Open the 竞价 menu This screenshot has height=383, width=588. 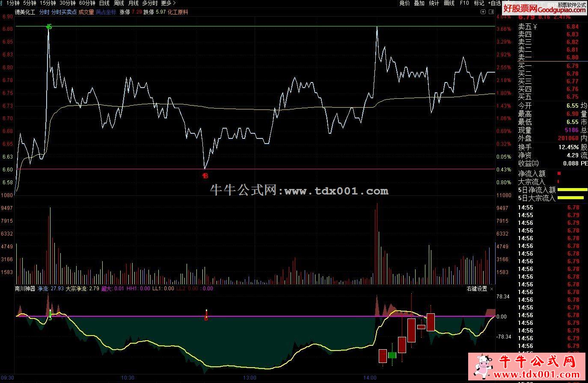[x=404, y=3]
